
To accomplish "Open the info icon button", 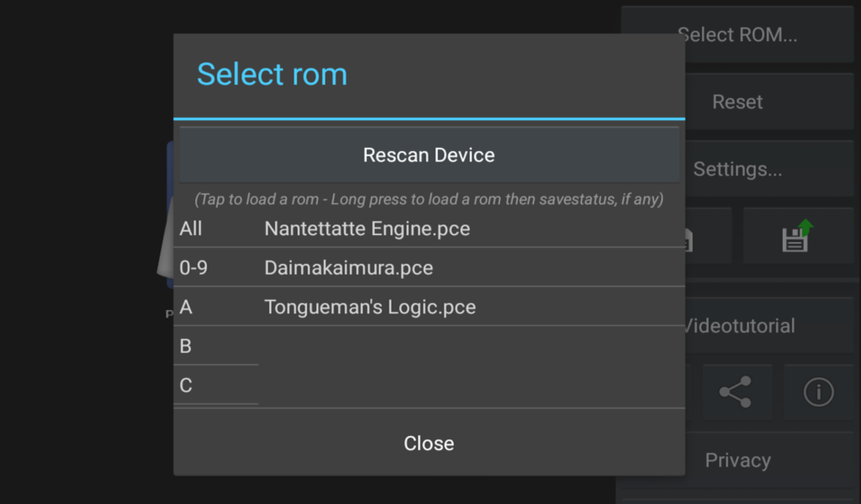I will tap(818, 392).
